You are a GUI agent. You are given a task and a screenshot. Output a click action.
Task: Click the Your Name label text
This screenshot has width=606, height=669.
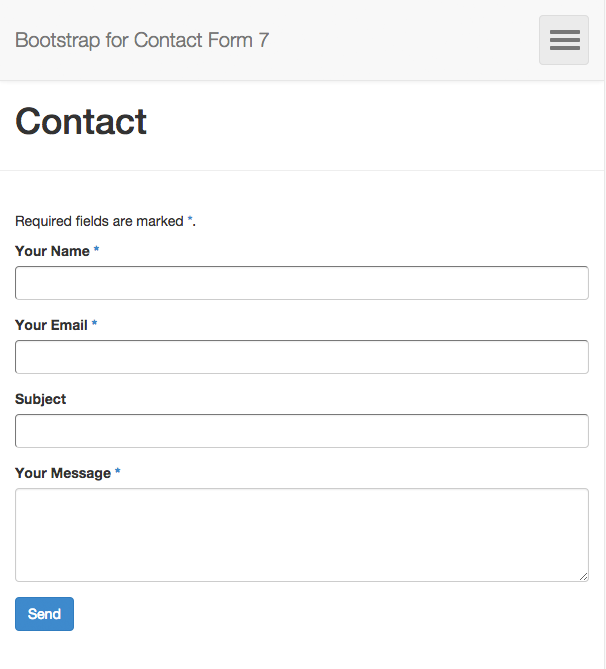(x=52, y=251)
